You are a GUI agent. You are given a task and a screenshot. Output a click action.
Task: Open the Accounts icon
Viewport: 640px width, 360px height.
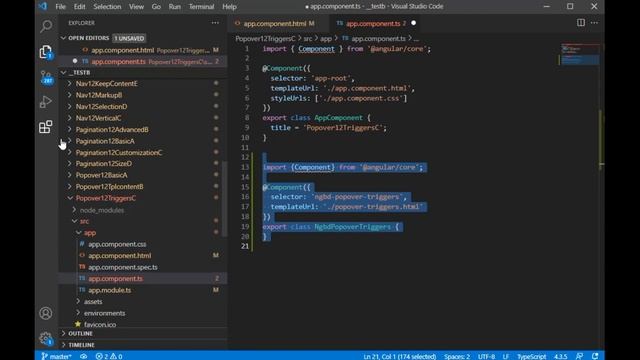46,313
